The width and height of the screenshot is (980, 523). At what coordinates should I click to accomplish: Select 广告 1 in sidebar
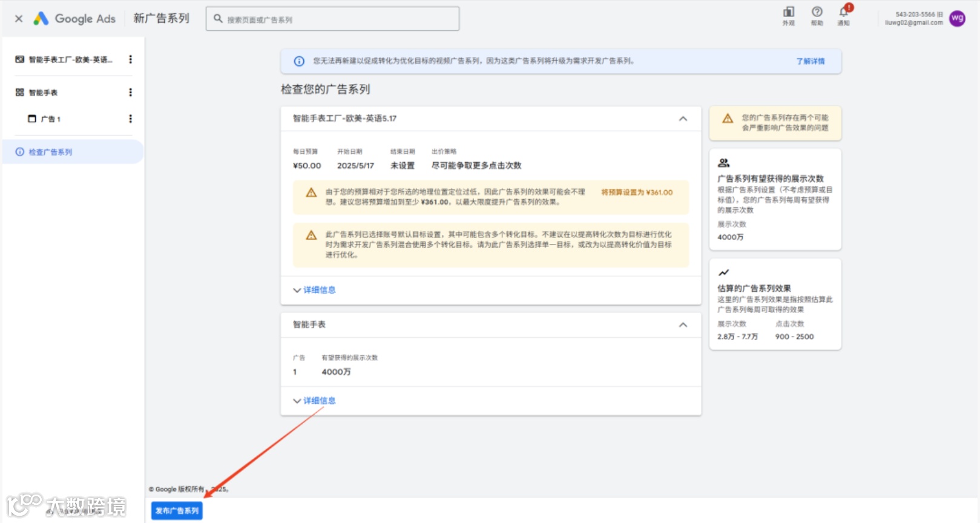pyautogui.click(x=51, y=119)
